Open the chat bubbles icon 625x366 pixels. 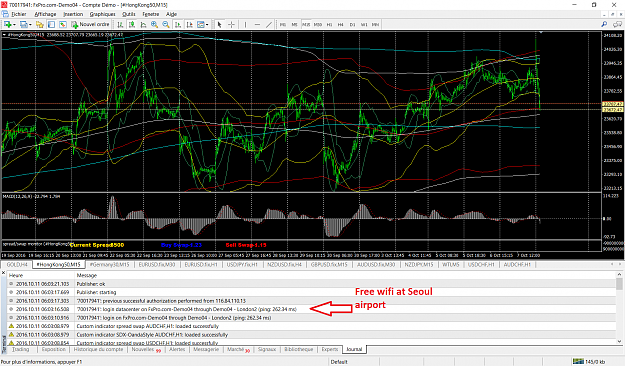point(617,25)
